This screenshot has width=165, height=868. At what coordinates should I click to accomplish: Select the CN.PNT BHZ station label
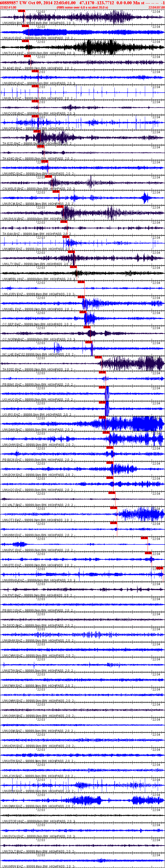[x=37, y=595]
